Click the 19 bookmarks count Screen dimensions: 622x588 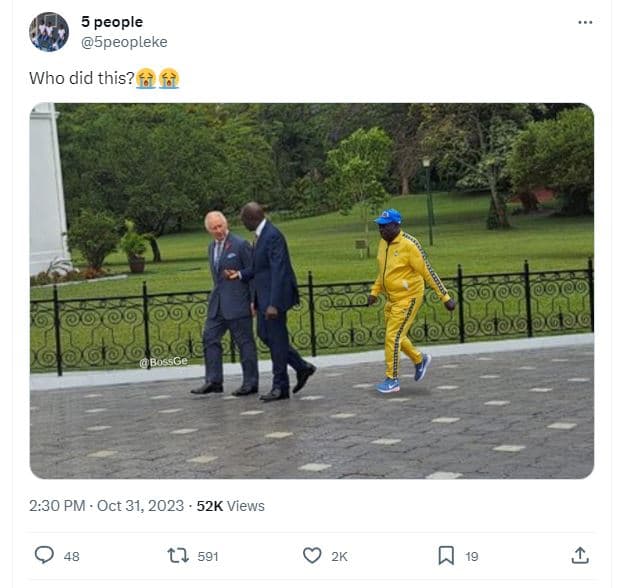(x=472, y=557)
